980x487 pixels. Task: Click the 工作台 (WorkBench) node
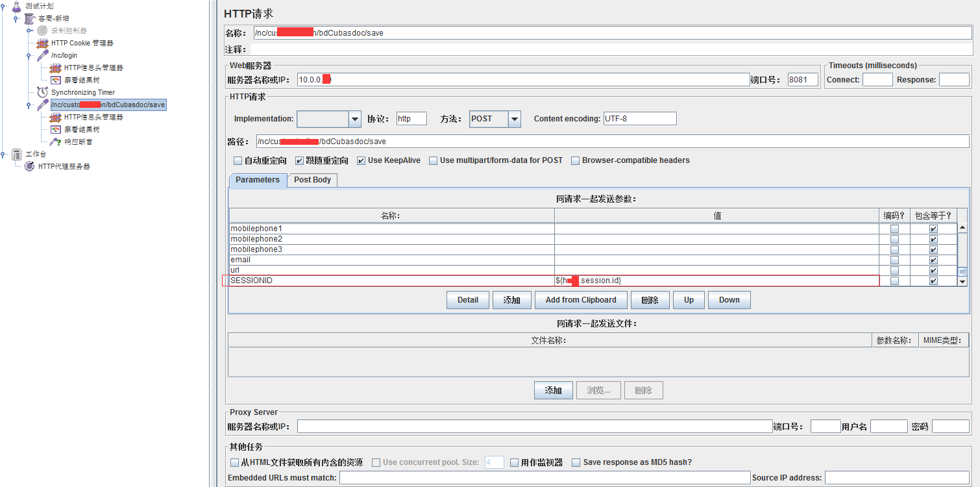(x=35, y=154)
